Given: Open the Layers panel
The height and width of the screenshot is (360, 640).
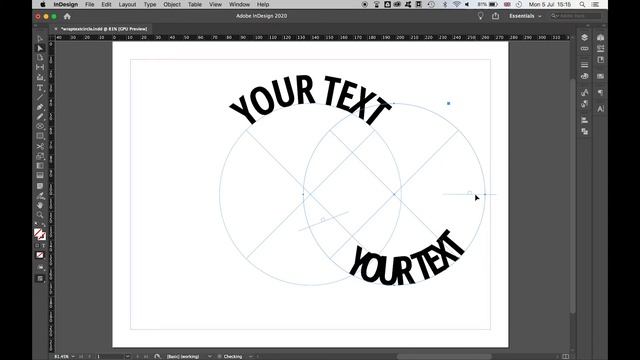Looking at the screenshot, I should point(584,38).
